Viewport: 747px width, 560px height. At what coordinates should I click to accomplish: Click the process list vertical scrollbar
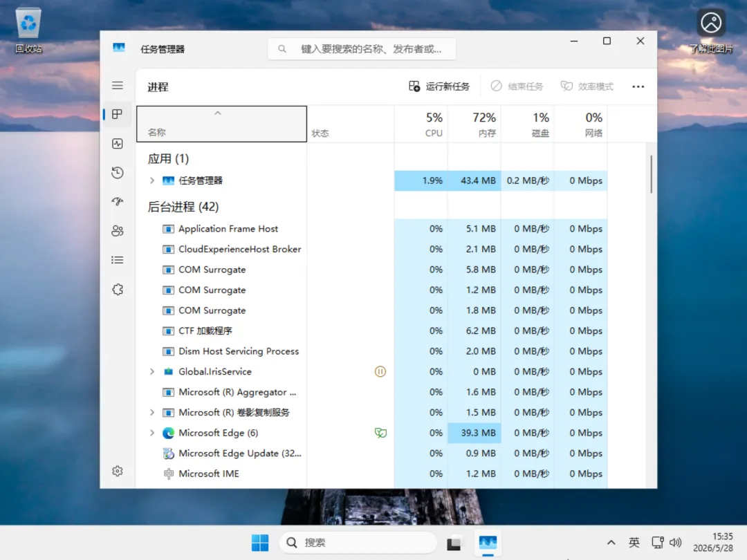pos(651,174)
